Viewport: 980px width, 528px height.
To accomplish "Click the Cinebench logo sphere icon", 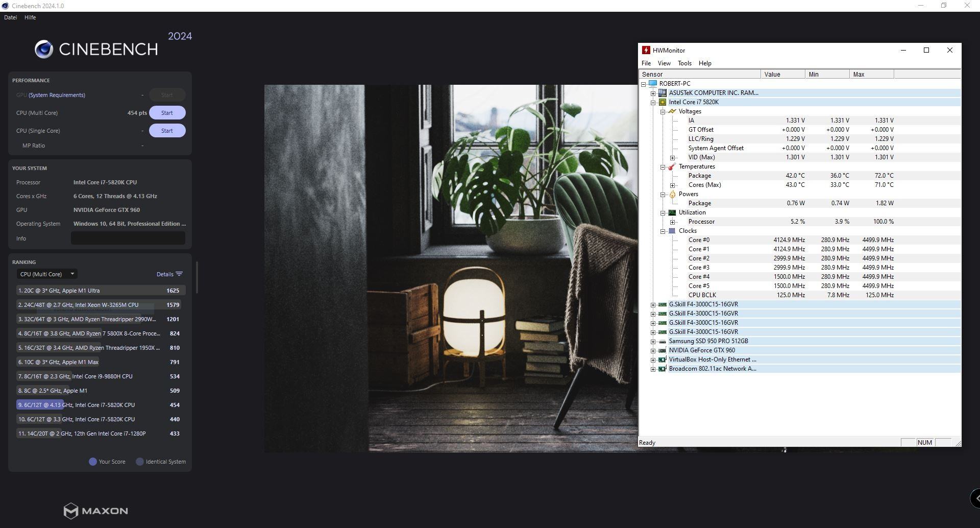I will tap(44, 49).
